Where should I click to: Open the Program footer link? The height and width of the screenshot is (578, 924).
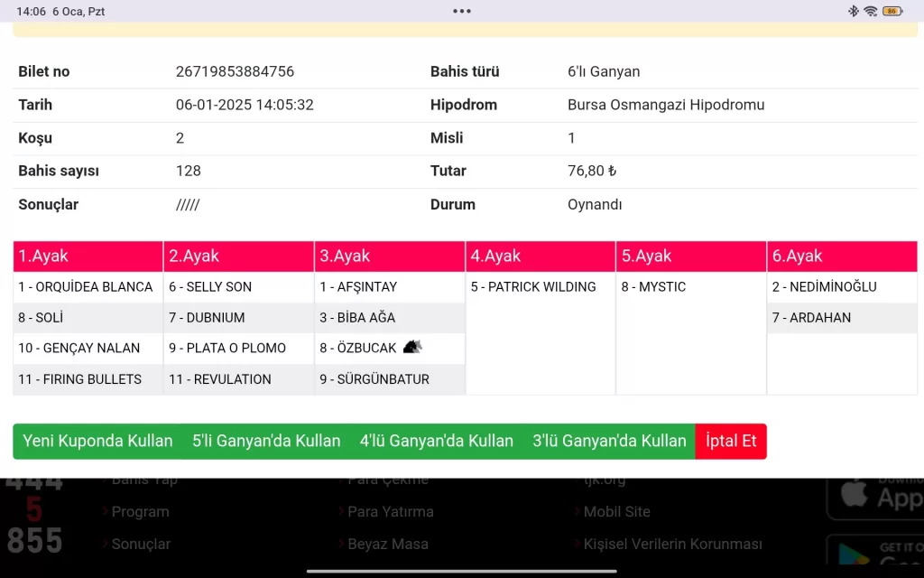coord(140,511)
